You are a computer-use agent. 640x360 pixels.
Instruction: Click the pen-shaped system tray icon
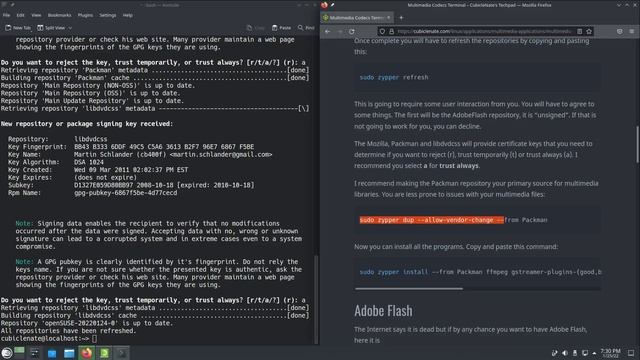click(554, 353)
